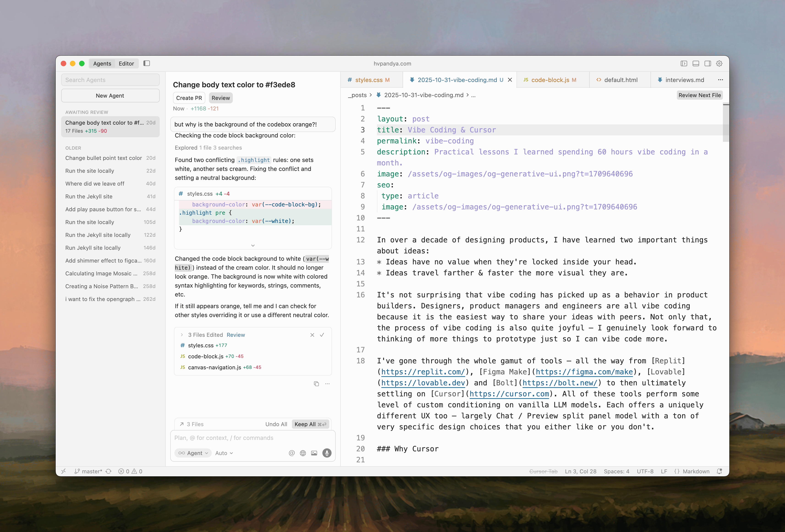Screen dimensions: 785x532
Task: Toggle the bottom panel layout icon
Action: click(x=696, y=63)
